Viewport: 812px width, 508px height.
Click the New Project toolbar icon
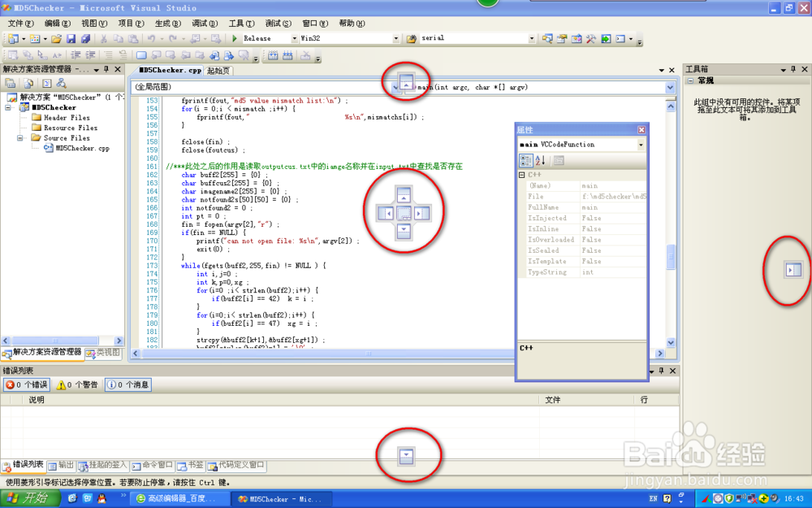[13, 38]
